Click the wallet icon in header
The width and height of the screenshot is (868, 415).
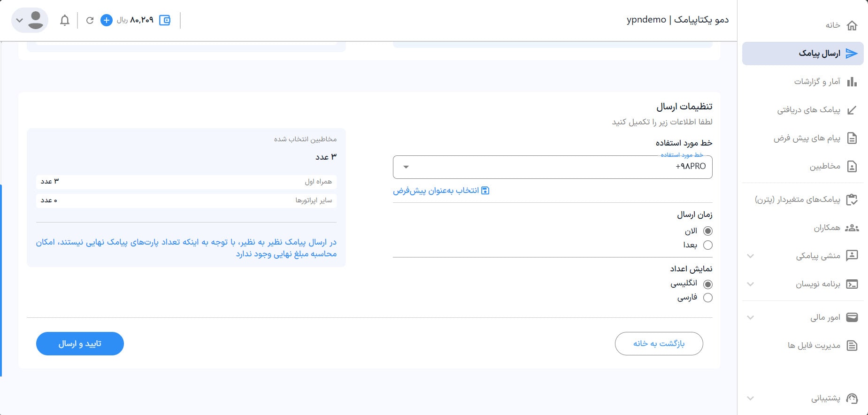click(165, 20)
